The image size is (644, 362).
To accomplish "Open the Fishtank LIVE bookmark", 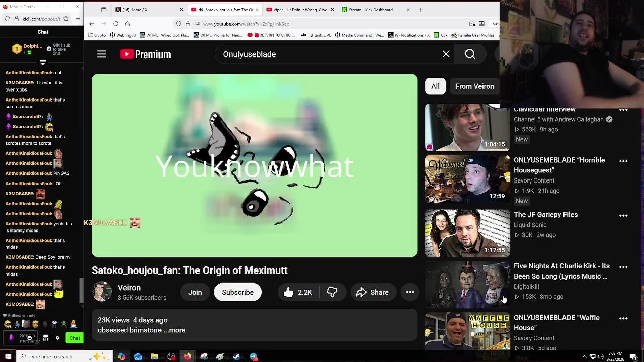I will pos(315,35).
